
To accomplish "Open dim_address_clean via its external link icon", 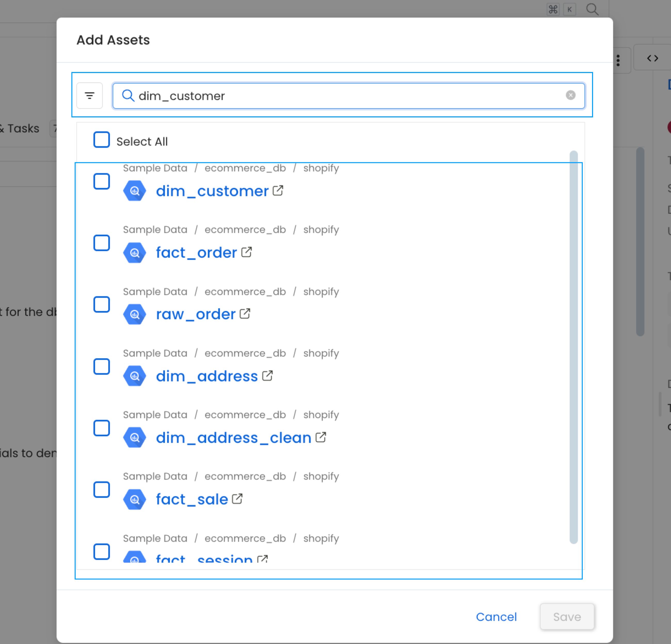I will (321, 437).
